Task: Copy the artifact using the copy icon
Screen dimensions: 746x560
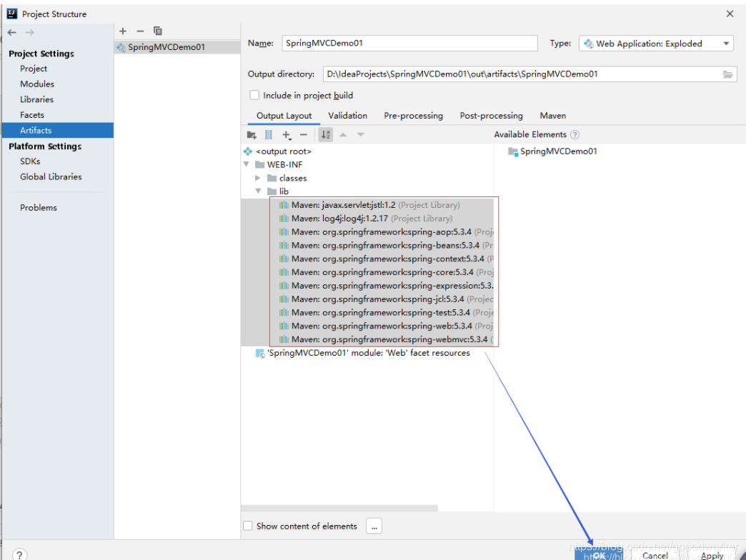Action: [157, 31]
